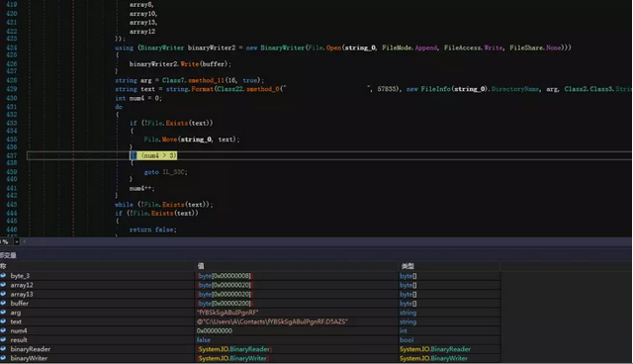The width and height of the screenshot is (633, 364).
Task: Click the horizontal scrollbar left arrow
Action: pos(24,241)
